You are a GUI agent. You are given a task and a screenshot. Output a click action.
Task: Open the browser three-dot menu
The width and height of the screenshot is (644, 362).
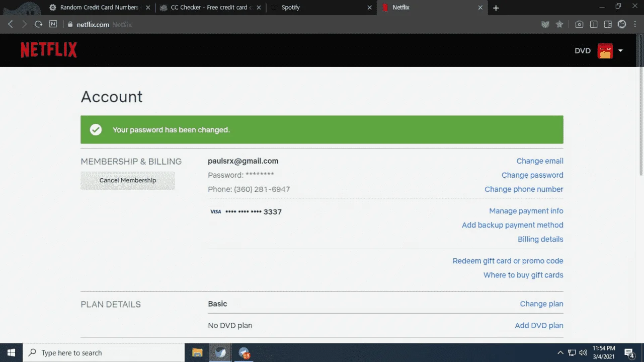tap(635, 24)
